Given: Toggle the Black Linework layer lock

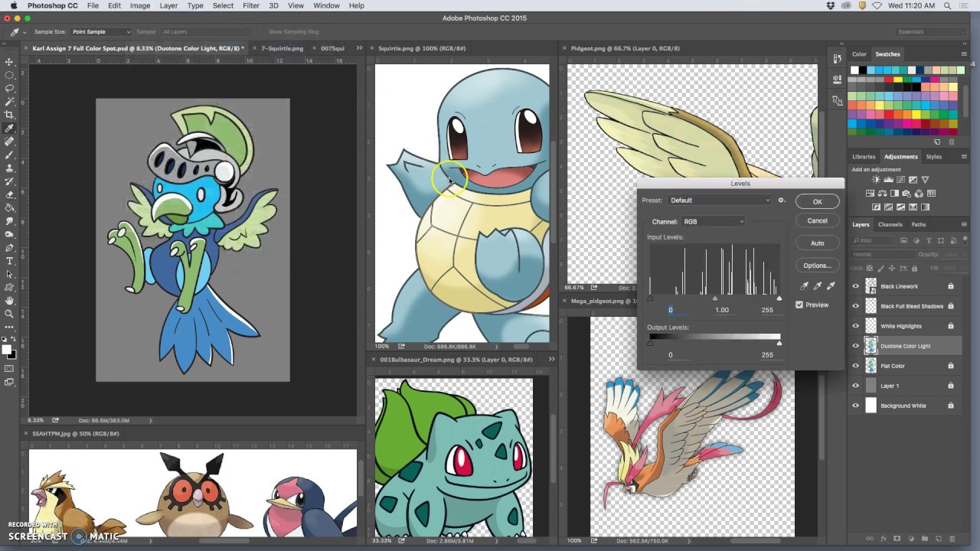Looking at the screenshot, I should pos(951,286).
